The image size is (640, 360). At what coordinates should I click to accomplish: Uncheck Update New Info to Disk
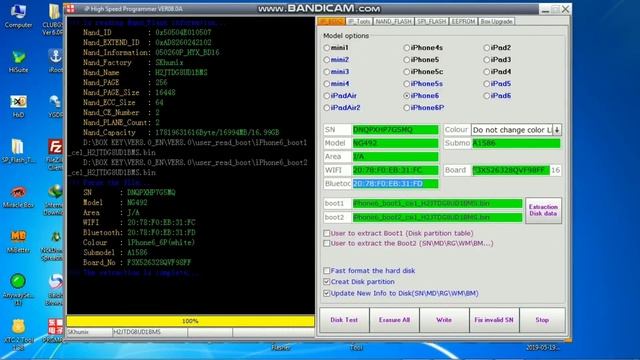[327, 293]
